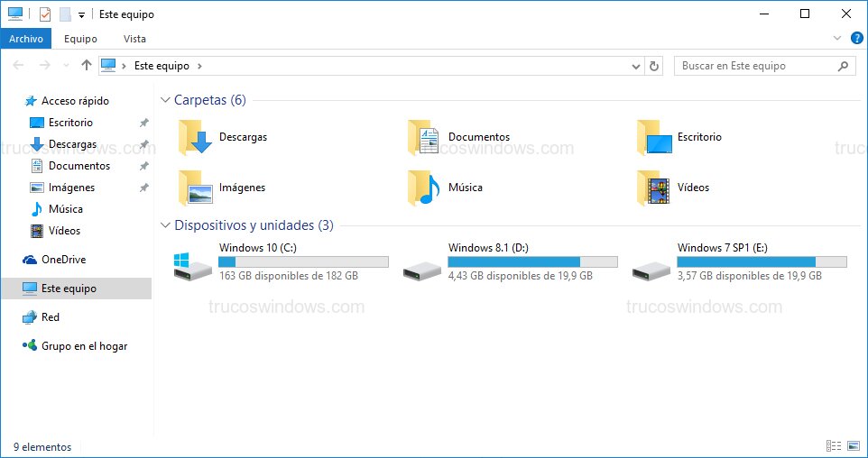Click the Windows 8.1 (D:) usage bar
Screen dimensions: 868x458
(x=532, y=261)
